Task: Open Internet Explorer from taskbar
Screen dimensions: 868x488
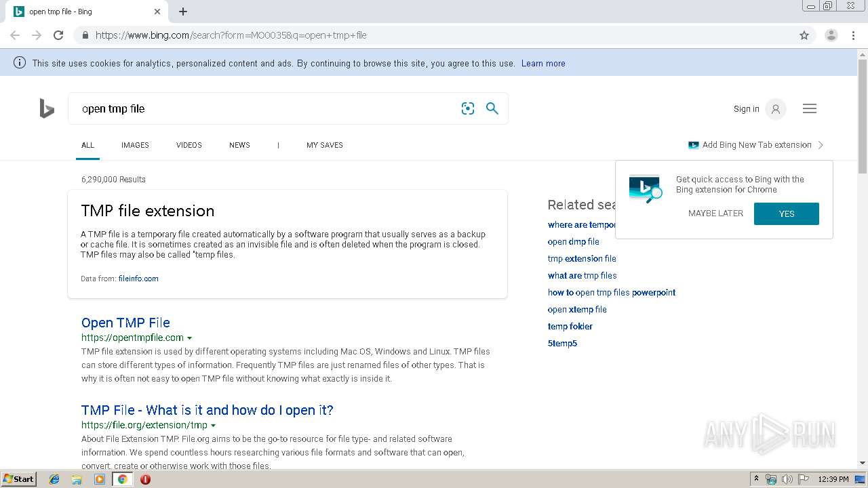Action: pyautogui.click(x=54, y=479)
